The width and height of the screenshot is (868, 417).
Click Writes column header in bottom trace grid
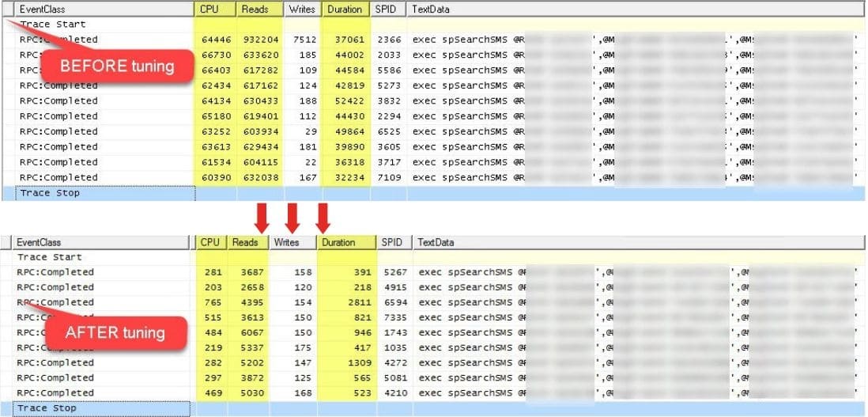pyautogui.click(x=292, y=243)
